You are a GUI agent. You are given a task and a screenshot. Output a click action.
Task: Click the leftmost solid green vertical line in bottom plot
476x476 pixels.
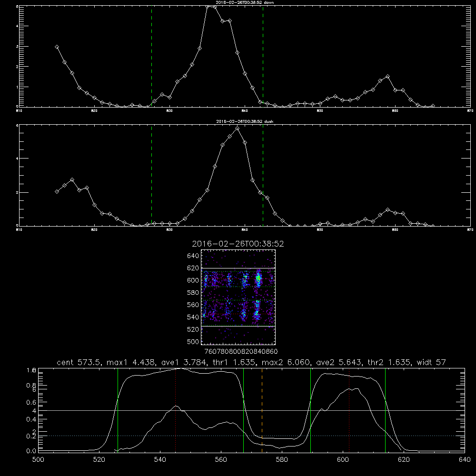pyautogui.click(x=118, y=410)
